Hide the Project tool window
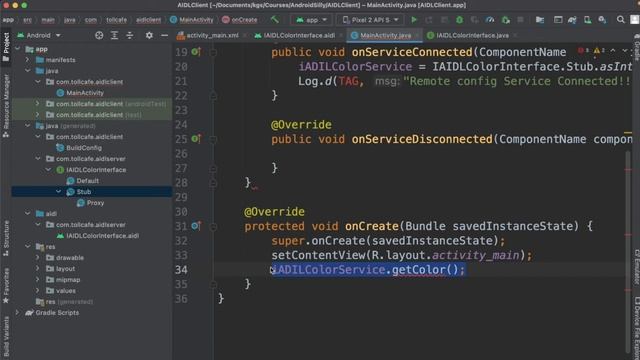 click(x=164, y=36)
